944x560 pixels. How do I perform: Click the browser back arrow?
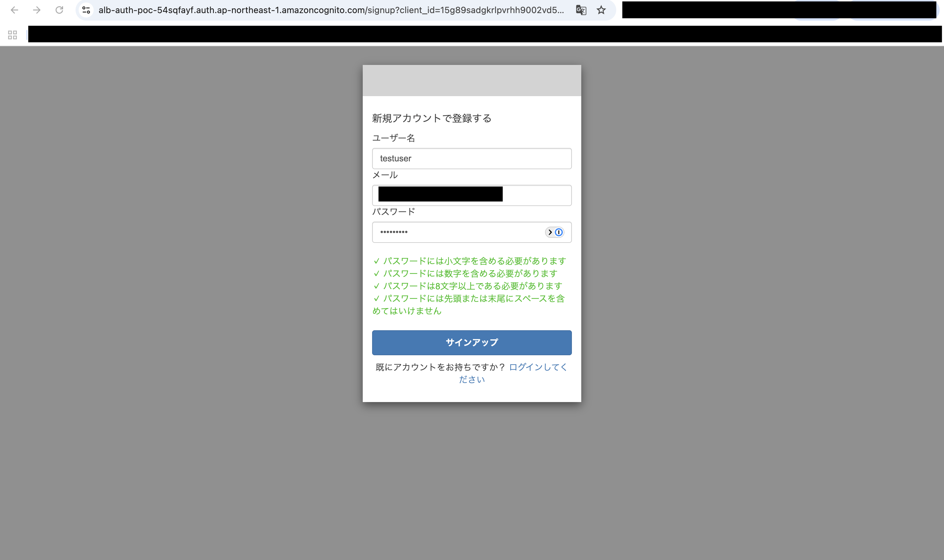[14, 10]
